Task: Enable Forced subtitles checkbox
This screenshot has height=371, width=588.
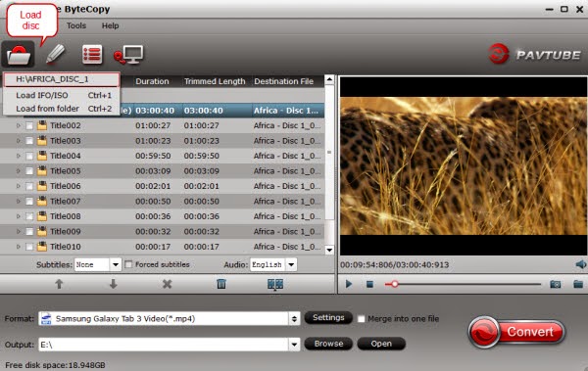Action: click(128, 264)
